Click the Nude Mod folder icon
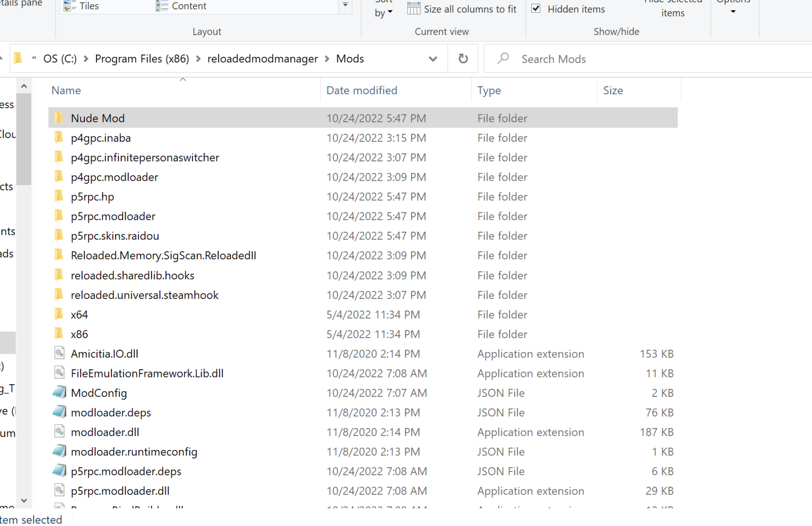Viewport: 812px width, 526px height. [59, 117]
